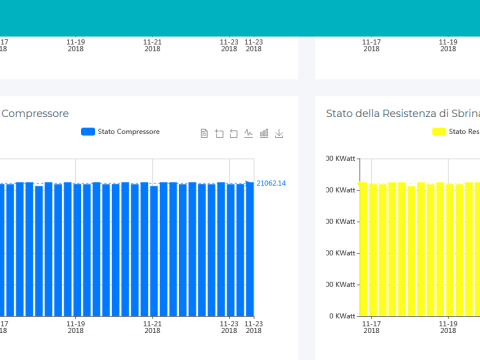Switch Compressore chart to line view

pyautogui.click(x=248, y=134)
